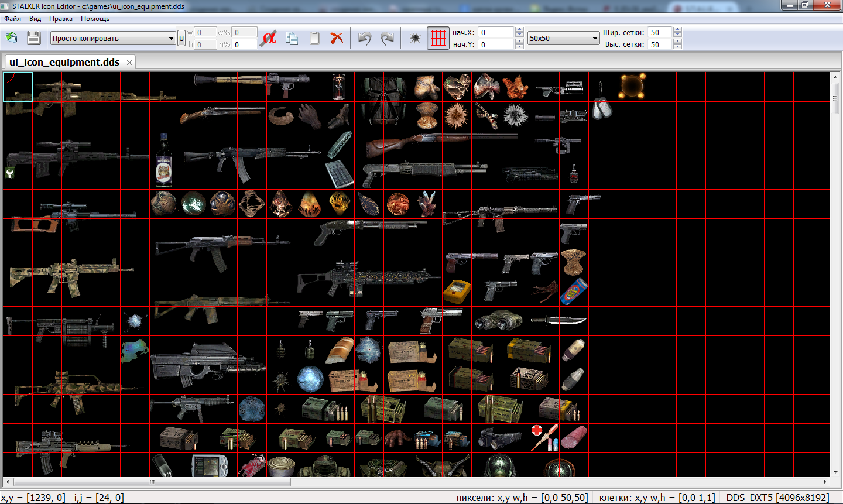Toggle the U button next to the copy mode
The image size is (843, 504).
[181, 39]
